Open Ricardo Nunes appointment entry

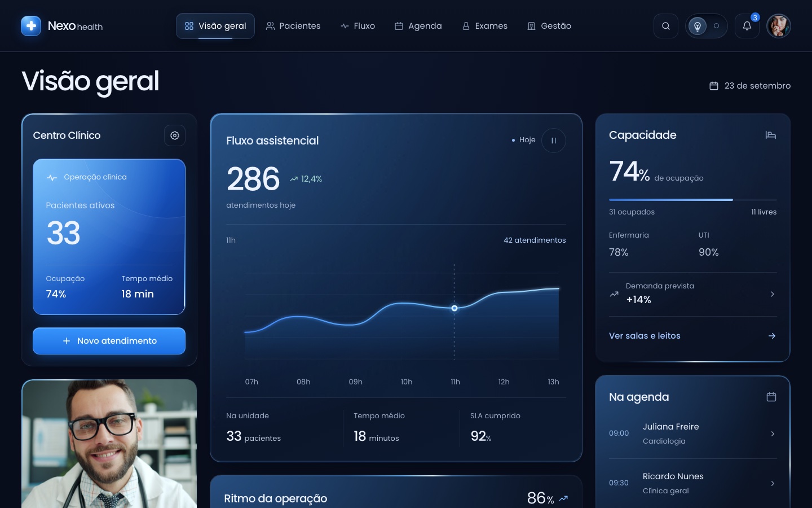click(x=693, y=483)
